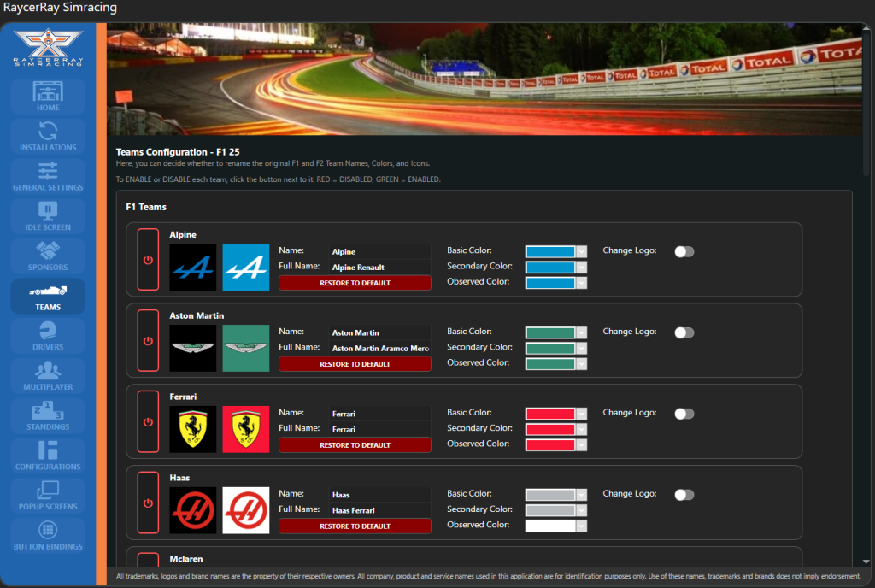Open the Ferrari Secondary Color dropdown

[x=582, y=429]
